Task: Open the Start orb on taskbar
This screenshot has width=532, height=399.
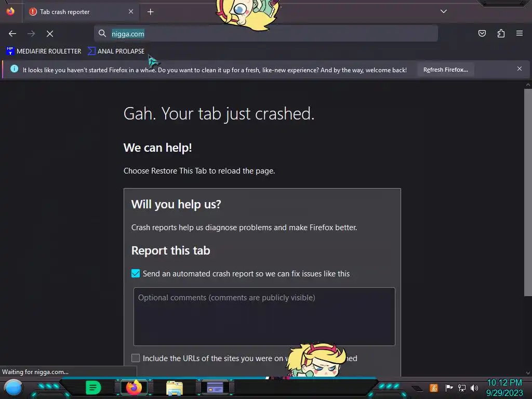Action: [13, 388]
